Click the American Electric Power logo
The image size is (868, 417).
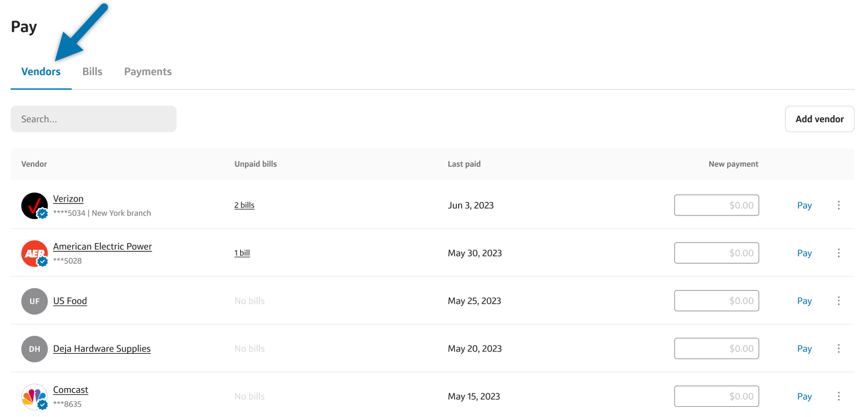[34, 253]
